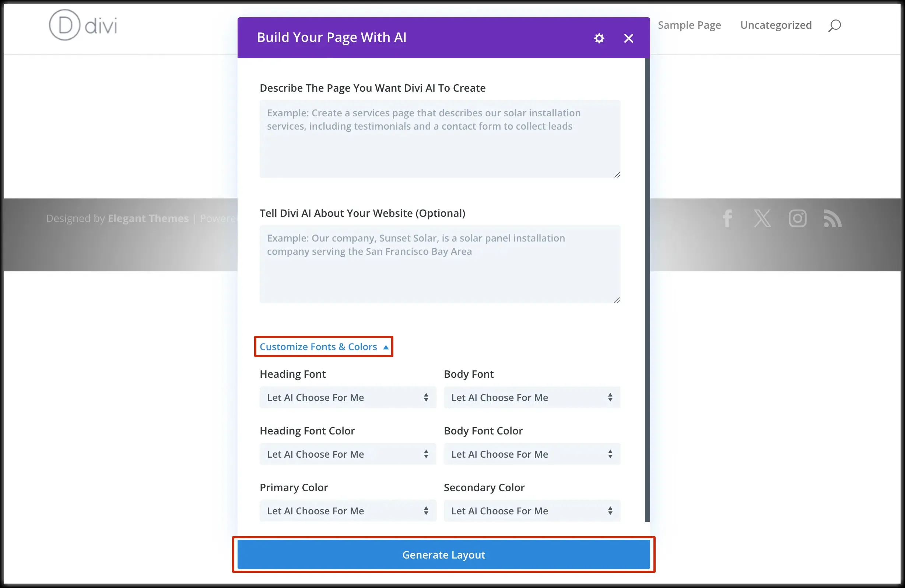Open the Body Font Color dropdown
The height and width of the screenshot is (588, 905).
[532, 454]
